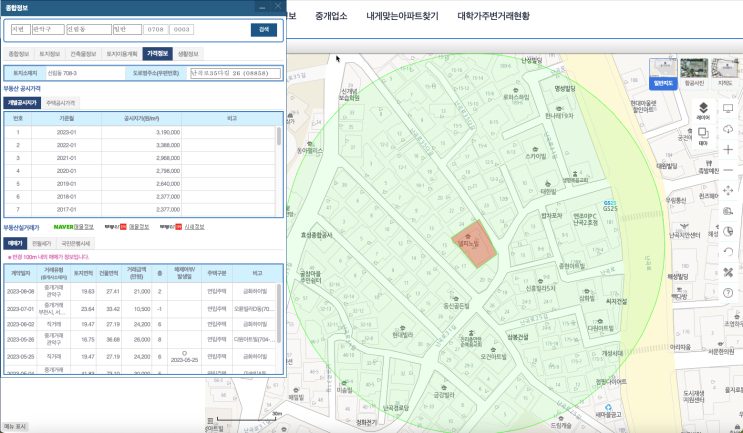Viewport: 743px width, 433px height.
Task: Open the 일반 land type field
Action: (127, 29)
